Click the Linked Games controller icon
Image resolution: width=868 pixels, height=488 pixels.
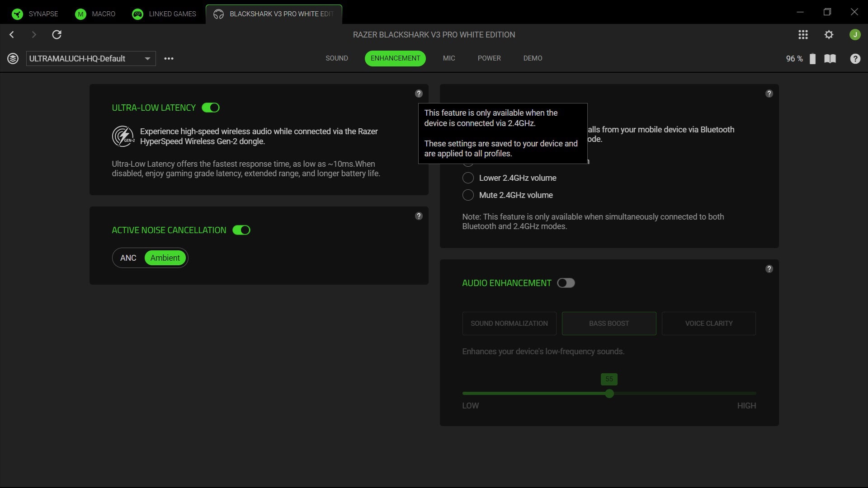(x=137, y=14)
